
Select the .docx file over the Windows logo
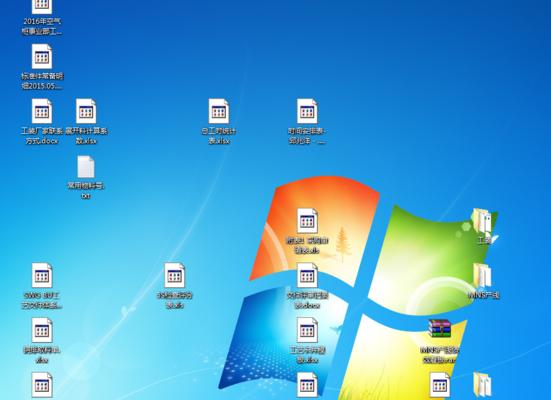click(307, 286)
